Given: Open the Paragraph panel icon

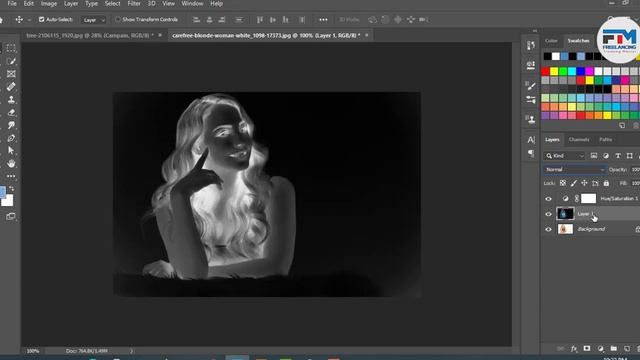Looking at the screenshot, I should coord(531,153).
